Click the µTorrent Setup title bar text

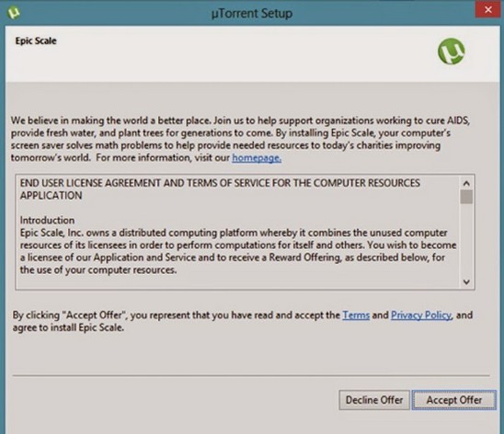click(x=252, y=14)
